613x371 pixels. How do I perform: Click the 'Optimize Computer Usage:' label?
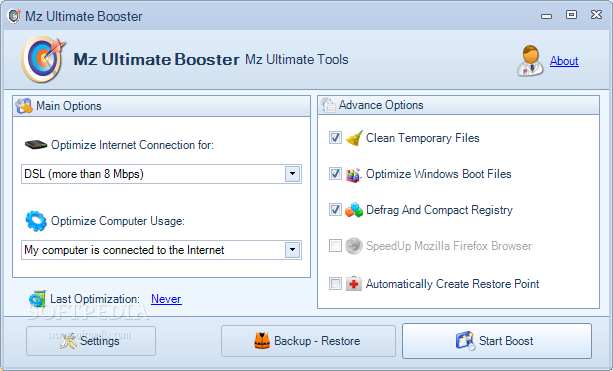point(118,221)
